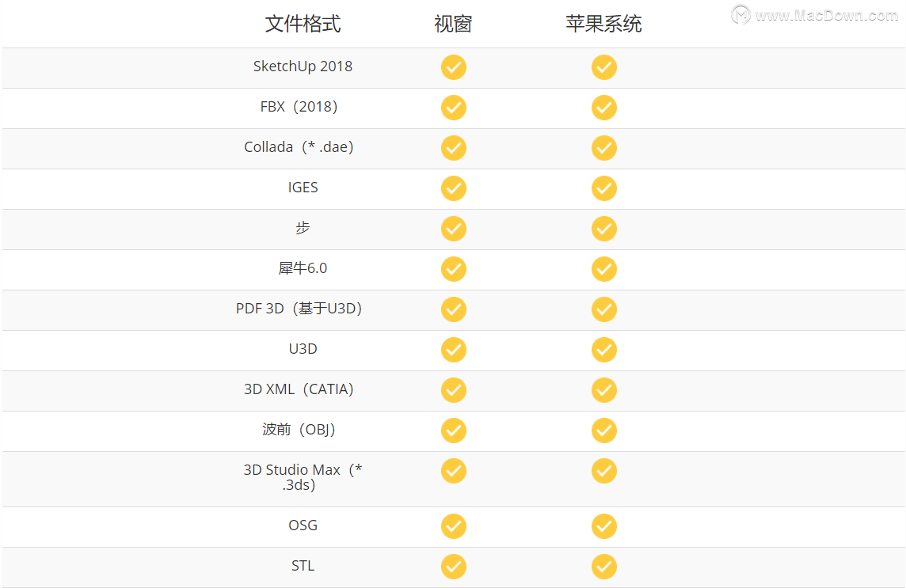Click the MacDown logo icon in watermark
The width and height of the screenshot is (906, 588).
(x=740, y=14)
